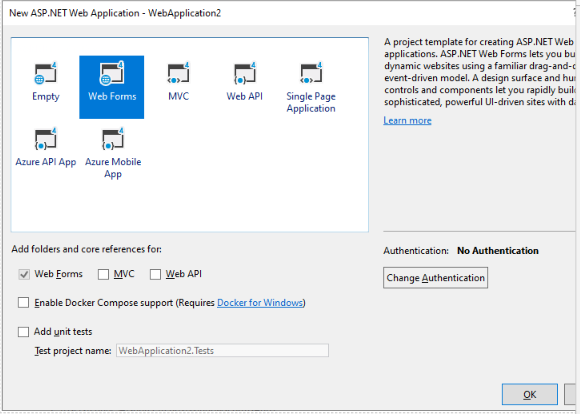Pick the MVC template icon
The height and width of the screenshot is (414, 580).
pos(178,73)
